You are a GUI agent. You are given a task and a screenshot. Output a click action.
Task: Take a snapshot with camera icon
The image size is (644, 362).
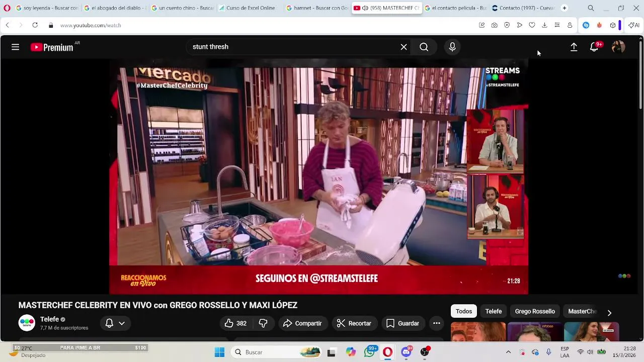[494, 25]
